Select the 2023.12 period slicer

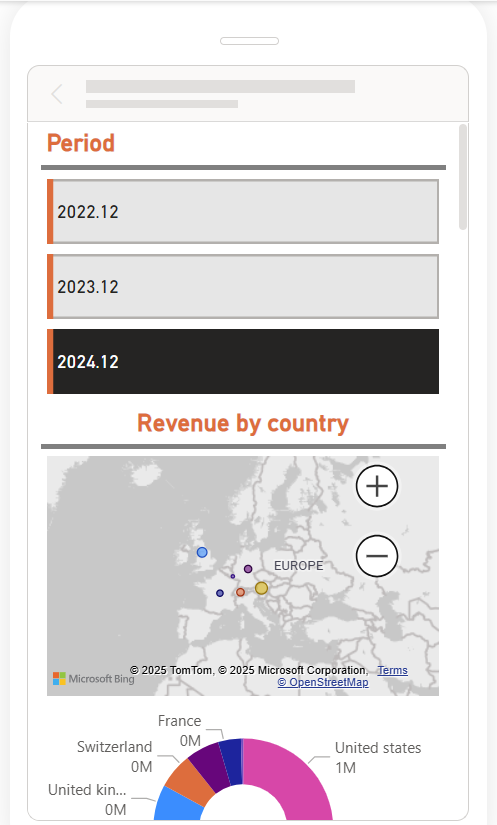click(x=243, y=287)
